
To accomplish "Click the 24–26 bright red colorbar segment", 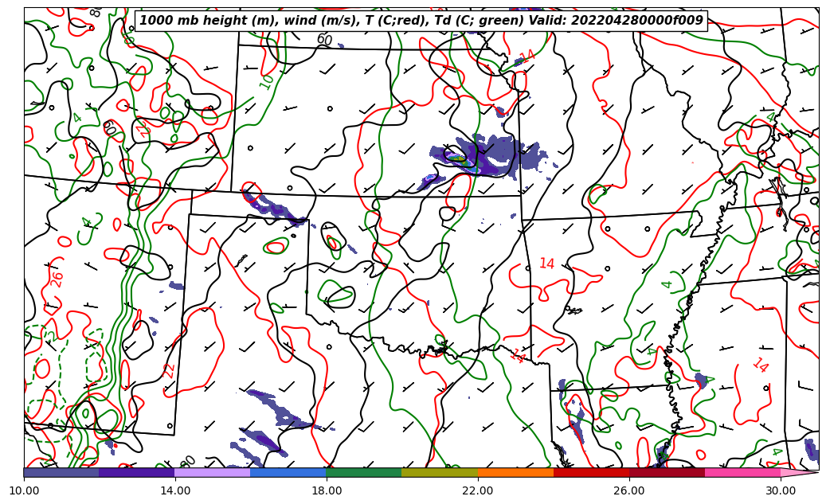I will 592,472.
